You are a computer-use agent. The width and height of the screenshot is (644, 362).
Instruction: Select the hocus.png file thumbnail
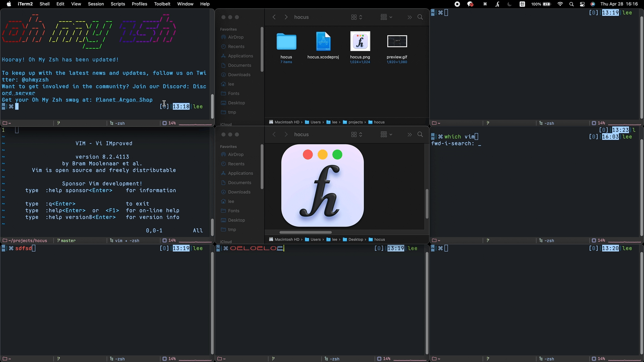pos(360,41)
